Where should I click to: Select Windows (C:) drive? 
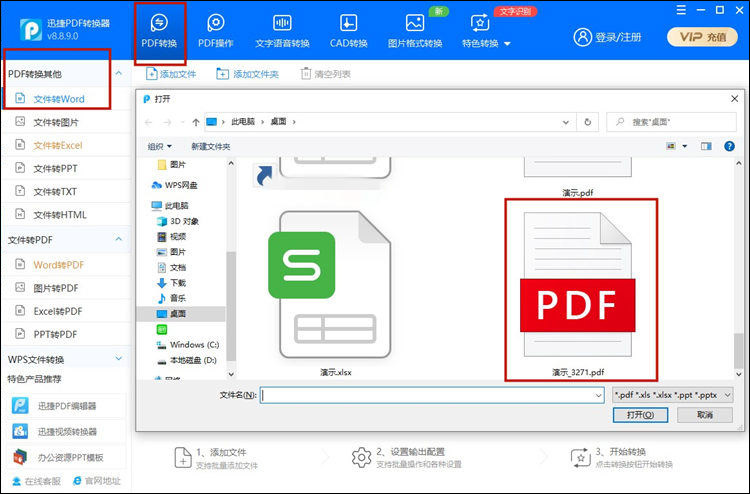(x=188, y=345)
